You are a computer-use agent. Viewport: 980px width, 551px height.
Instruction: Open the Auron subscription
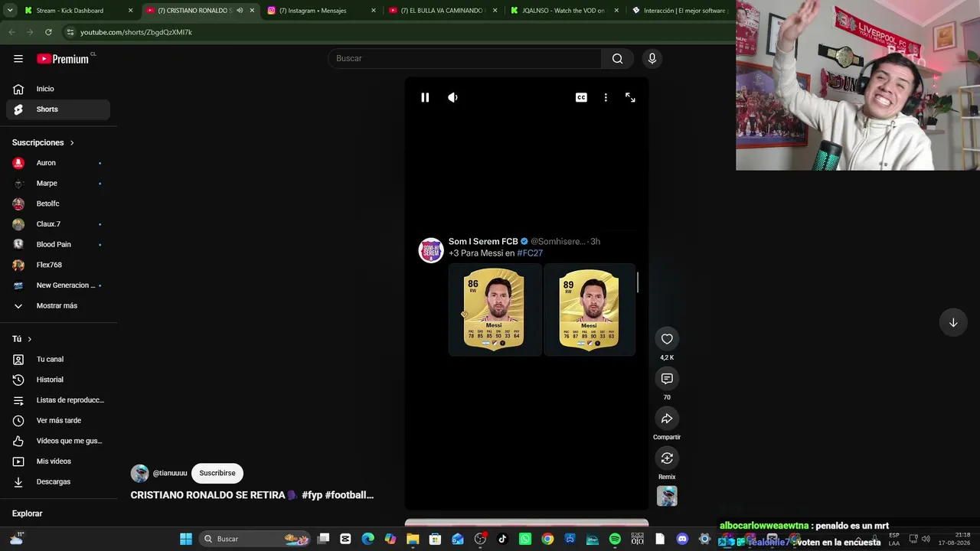point(58,163)
